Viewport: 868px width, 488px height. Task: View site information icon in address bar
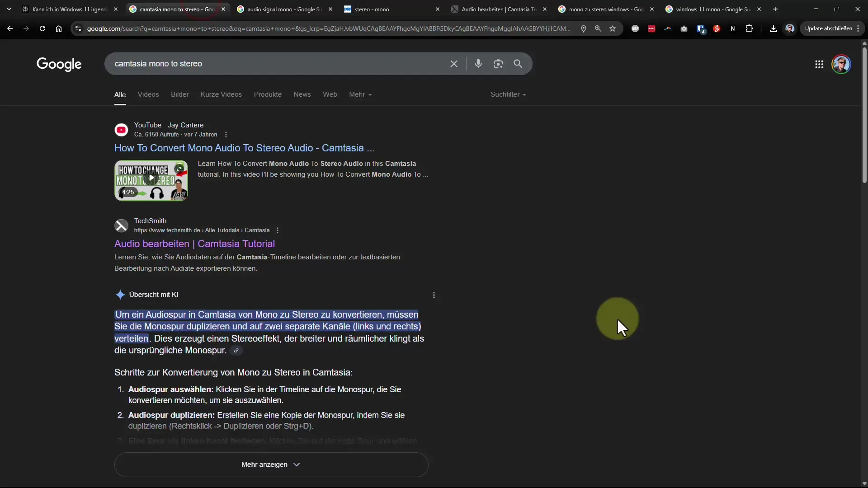coord(78,28)
